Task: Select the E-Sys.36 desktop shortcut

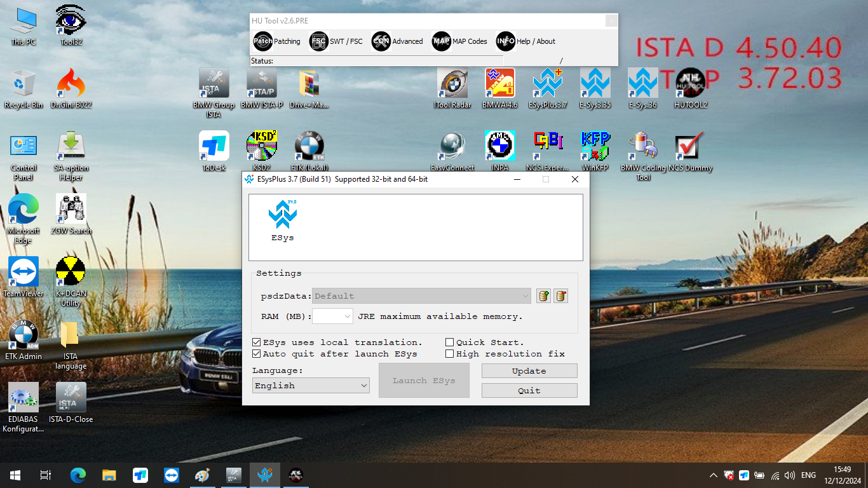Action: pyautogui.click(x=643, y=88)
